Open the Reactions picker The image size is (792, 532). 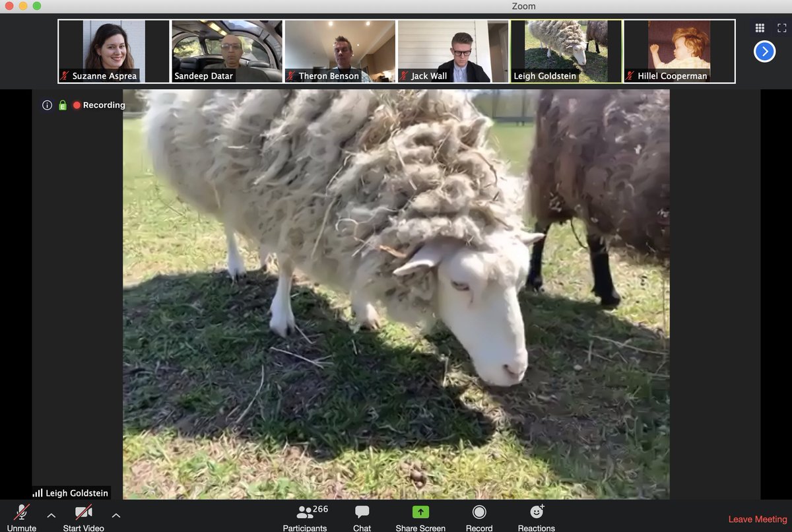coord(536,517)
